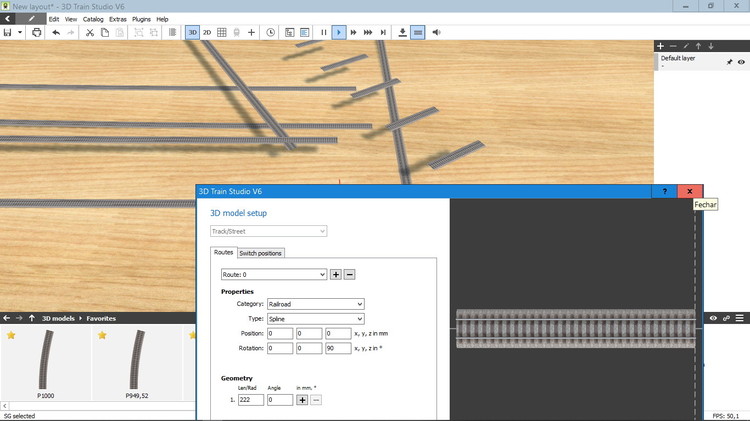Switch to 3D view mode
The width and height of the screenshot is (750, 421).
pos(192,33)
